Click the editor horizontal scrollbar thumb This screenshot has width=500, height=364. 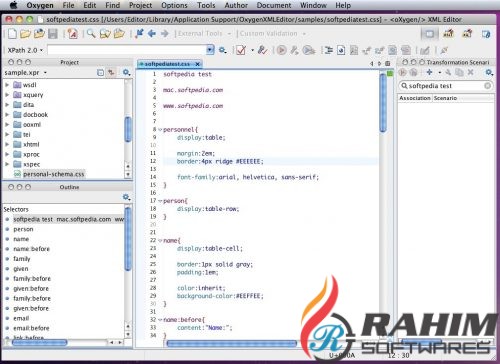pos(231,343)
